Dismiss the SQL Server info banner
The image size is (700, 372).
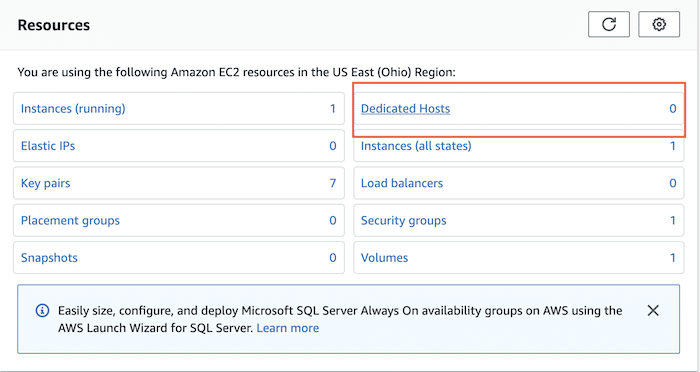pyautogui.click(x=653, y=310)
